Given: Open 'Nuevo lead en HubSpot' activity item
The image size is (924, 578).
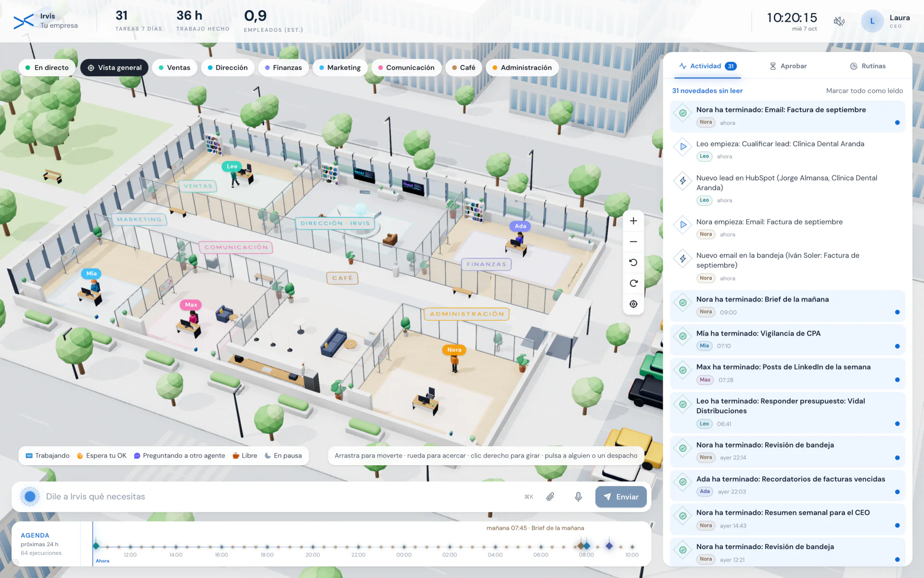Looking at the screenshot, I should 787,189.
